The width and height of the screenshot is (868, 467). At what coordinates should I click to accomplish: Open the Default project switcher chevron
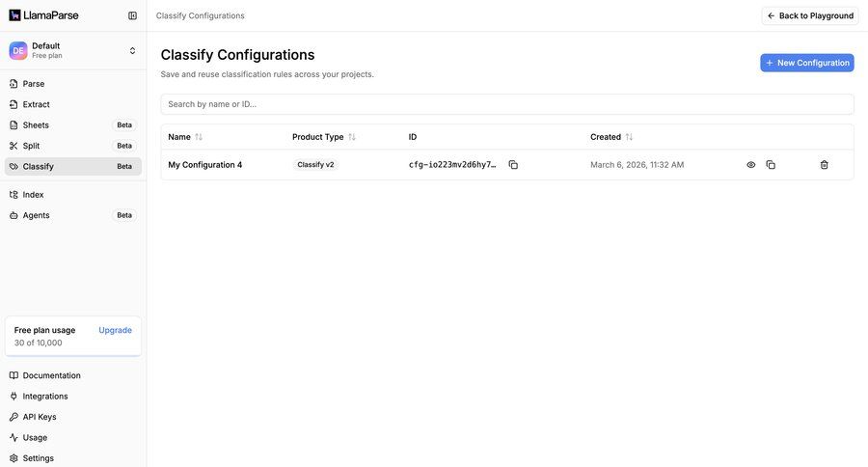[132, 50]
